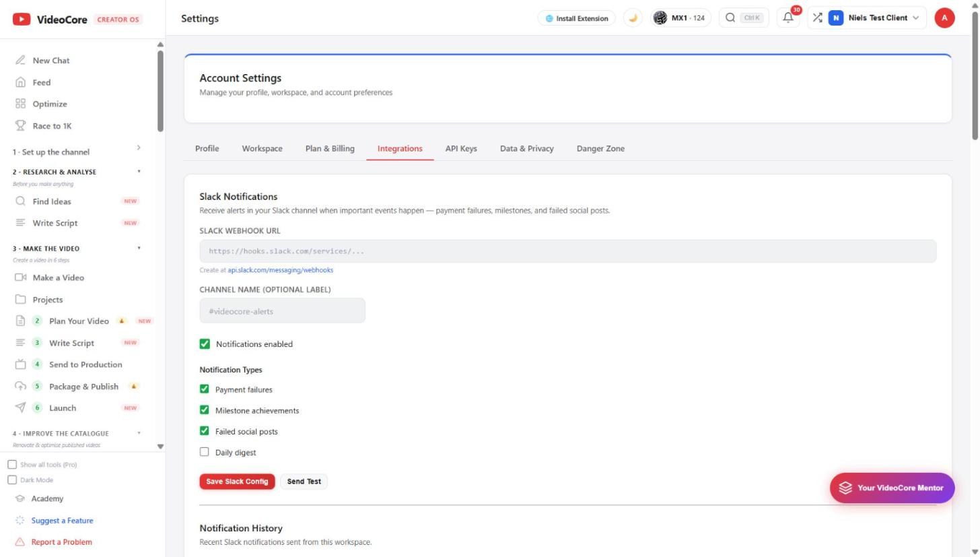
Task: Go to the Plan & Billing tab
Action: pos(330,149)
